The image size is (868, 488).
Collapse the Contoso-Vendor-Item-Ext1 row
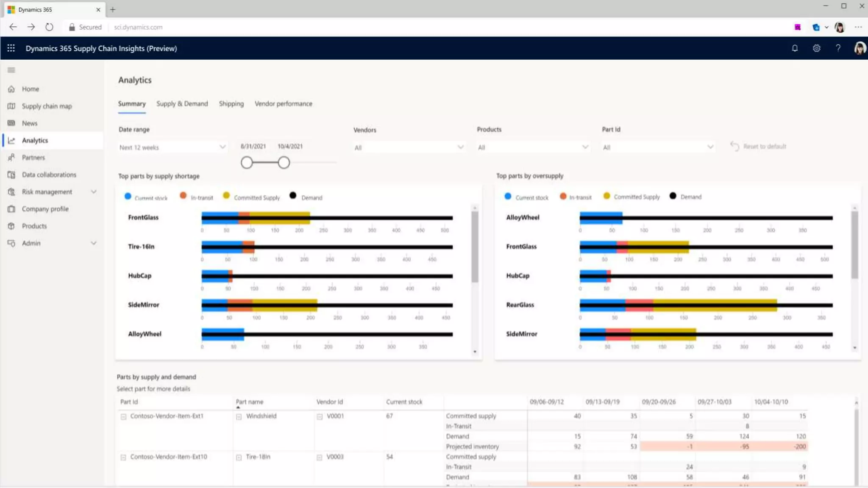pyautogui.click(x=123, y=417)
